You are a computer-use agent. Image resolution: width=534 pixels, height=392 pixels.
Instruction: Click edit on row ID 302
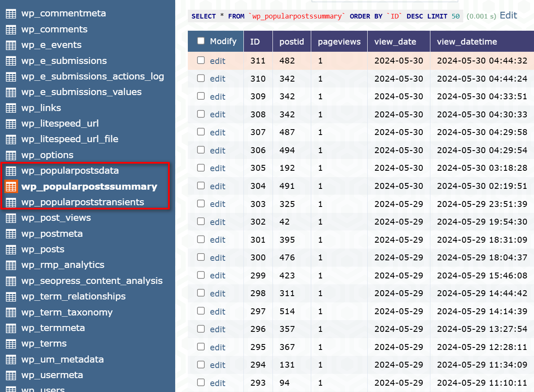pyautogui.click(x=218, y=222)
